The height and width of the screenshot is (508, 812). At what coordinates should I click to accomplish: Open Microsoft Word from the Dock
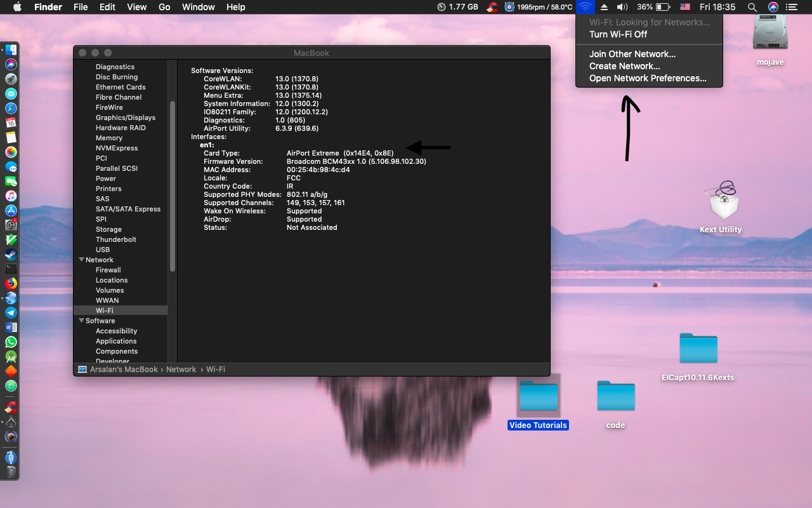point(11,328)
